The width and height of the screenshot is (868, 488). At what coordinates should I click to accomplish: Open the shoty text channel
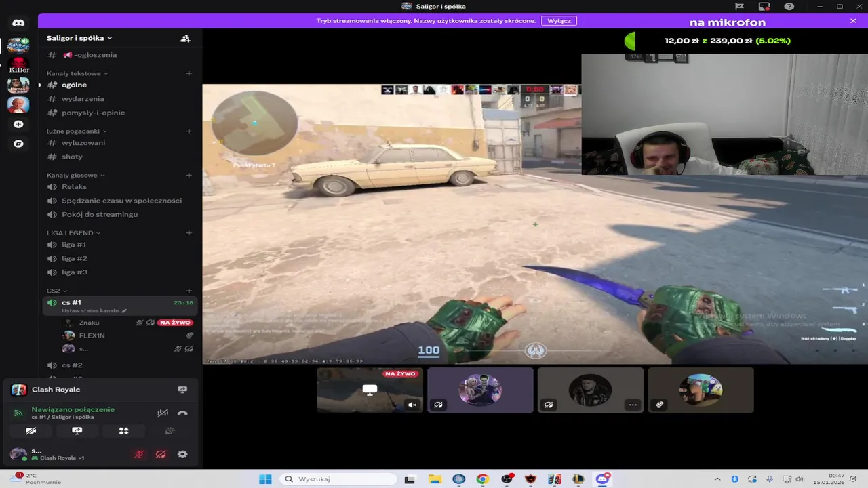(x=120, y=157)
